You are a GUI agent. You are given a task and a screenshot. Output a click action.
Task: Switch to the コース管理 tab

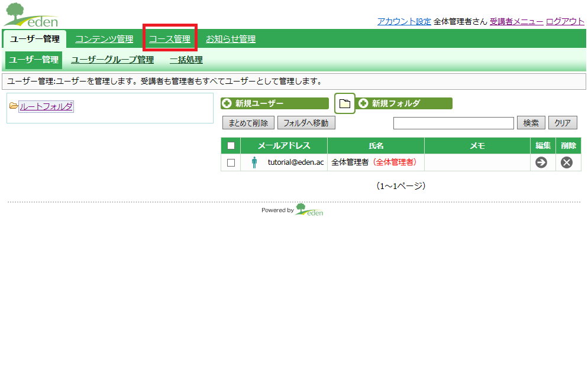[170, 39]
